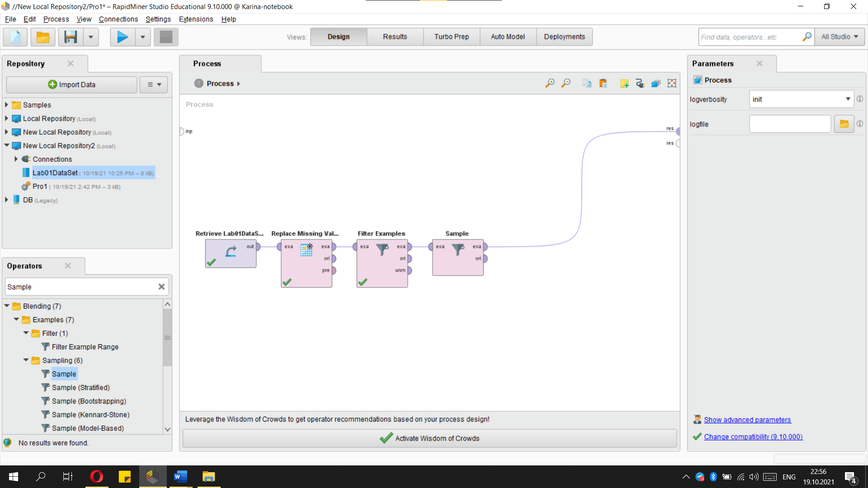Viewport: 868px width, 488px height.
Task: Close the Operators panel
Action: tap(68, 266)
